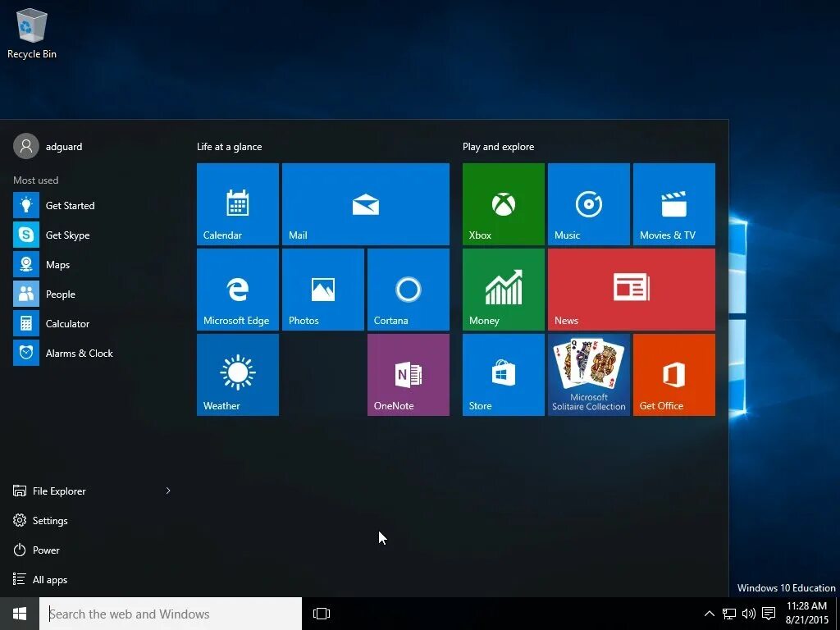Open Recycle Bin on the desktop
The image size is (840, 630).
(x=32, y=33)
